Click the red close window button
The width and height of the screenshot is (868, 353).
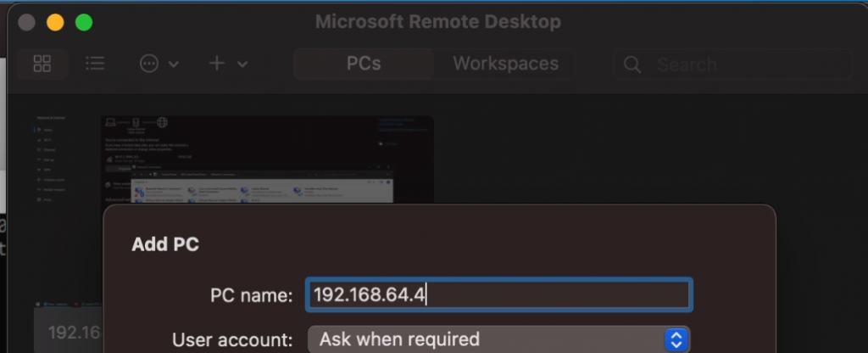pos(26,23)
